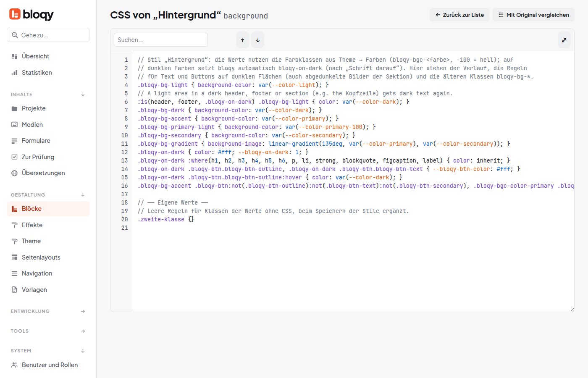This screenshot has width=588, height=378.
Task: Click the .zweite-klasse rule on line 20
Action: [166, 219]
